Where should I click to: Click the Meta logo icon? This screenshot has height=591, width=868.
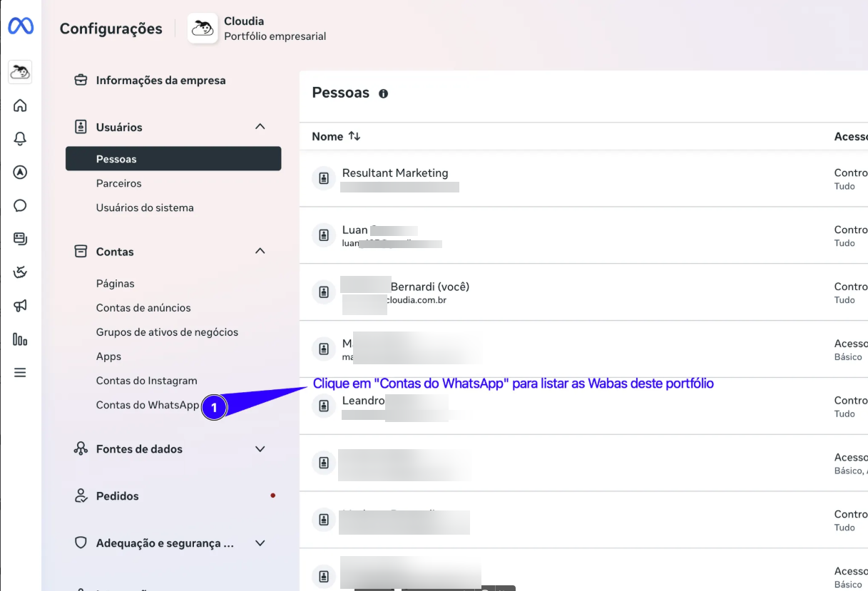21,26
